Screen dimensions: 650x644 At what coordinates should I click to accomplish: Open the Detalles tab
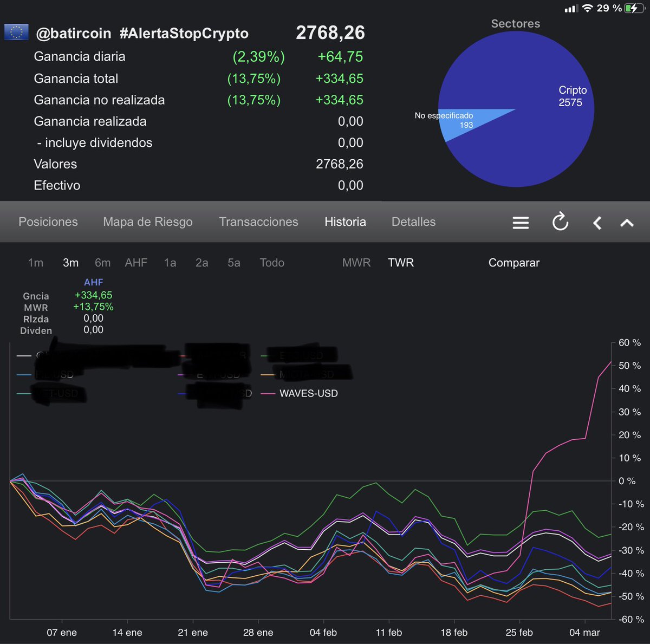[413, 222]
